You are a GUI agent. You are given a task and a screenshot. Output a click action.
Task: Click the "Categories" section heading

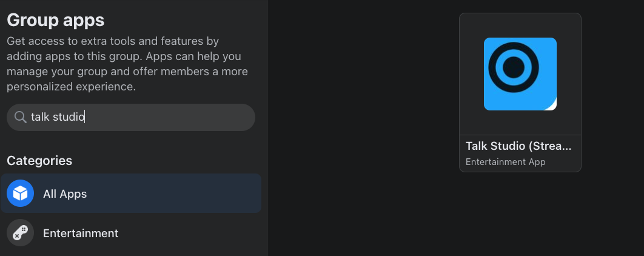point(39,161)
